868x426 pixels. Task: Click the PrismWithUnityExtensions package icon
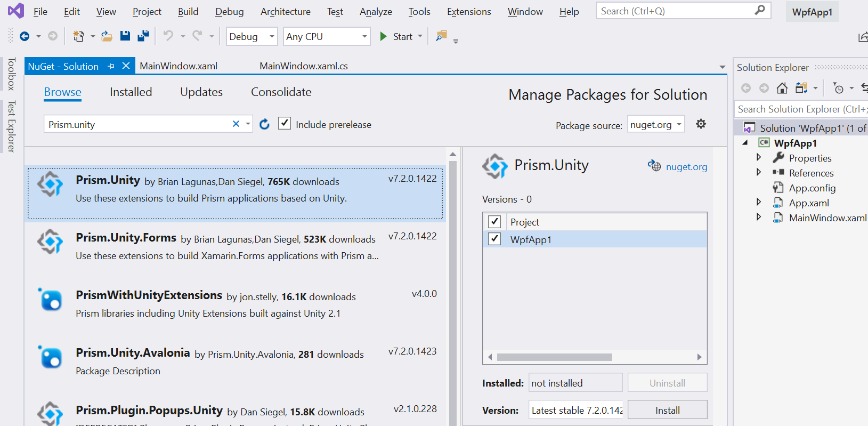coord(51,299)
